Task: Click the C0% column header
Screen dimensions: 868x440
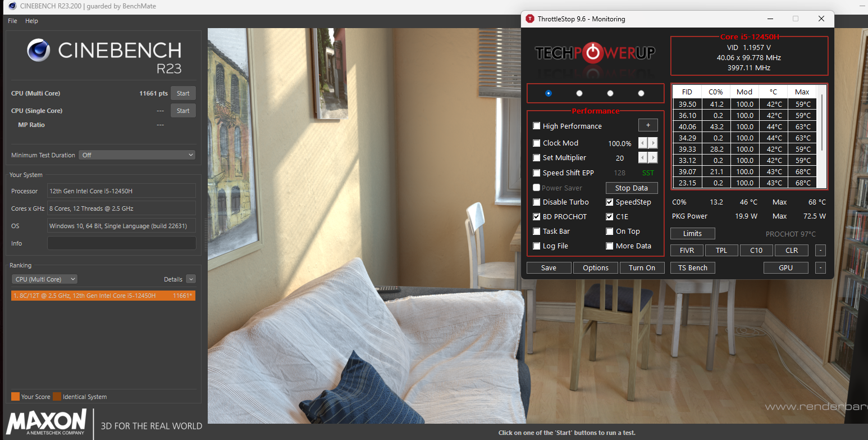Action: coord(715,92)
